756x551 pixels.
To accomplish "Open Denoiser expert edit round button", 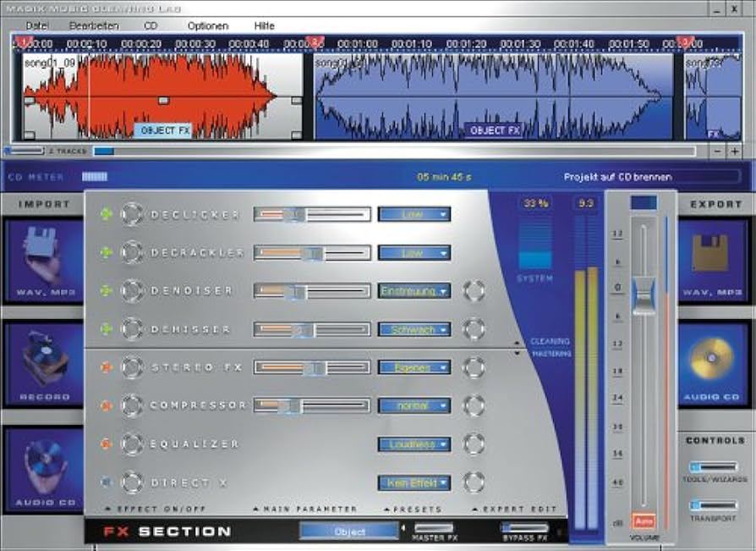I will pos(474,290).
